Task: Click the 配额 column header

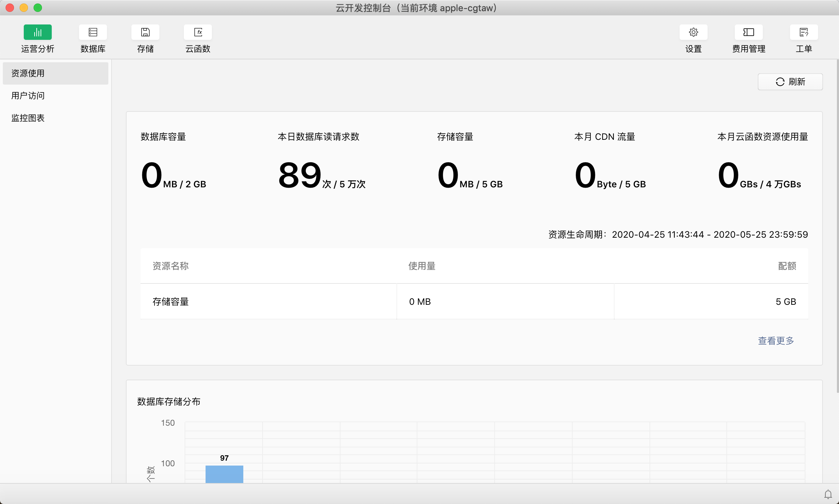Action: pos(787,266)
